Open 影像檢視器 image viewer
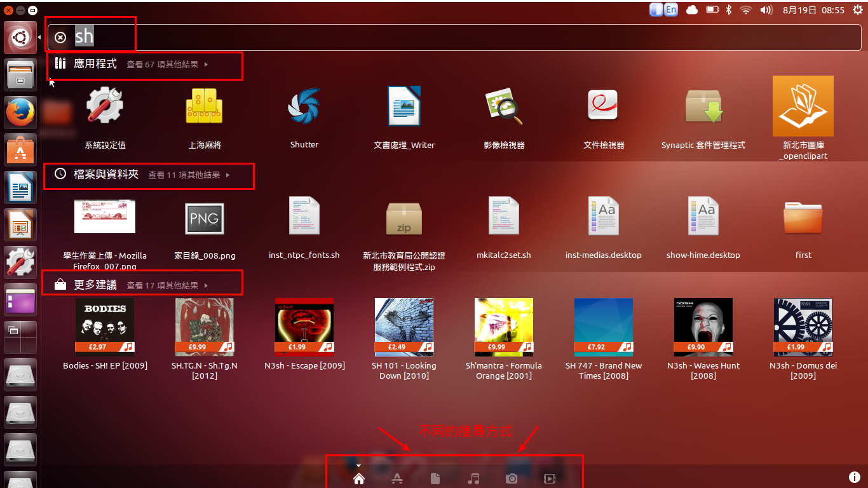 coord(504,118)
